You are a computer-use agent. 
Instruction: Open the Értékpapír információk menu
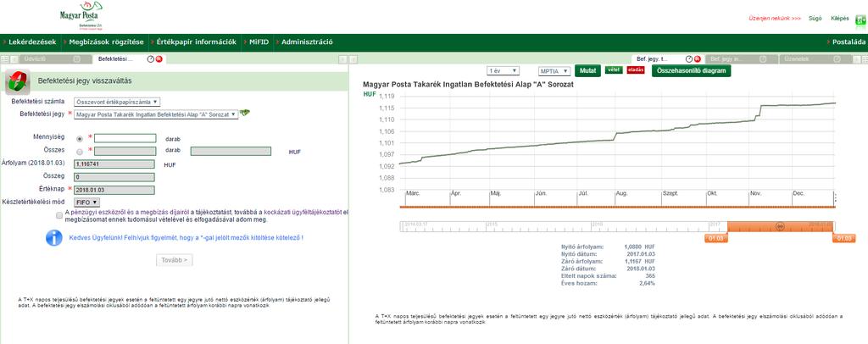click(x=196, y=42)
